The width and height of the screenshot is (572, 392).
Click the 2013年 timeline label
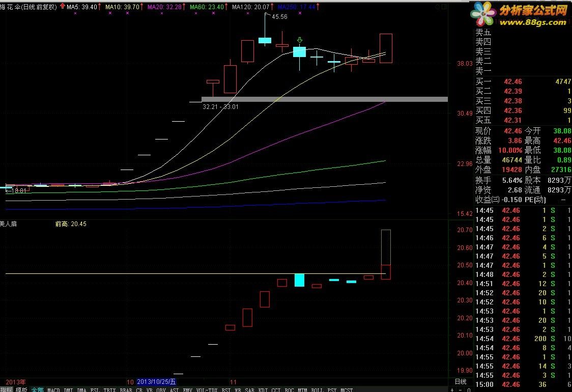click(16, 382)
